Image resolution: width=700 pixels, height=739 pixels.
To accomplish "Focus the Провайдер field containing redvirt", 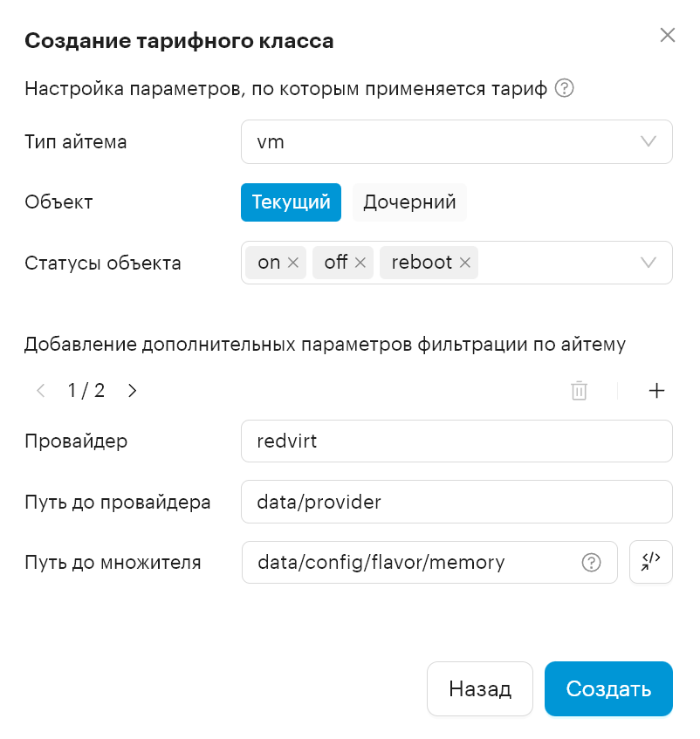I will point(456,441).
